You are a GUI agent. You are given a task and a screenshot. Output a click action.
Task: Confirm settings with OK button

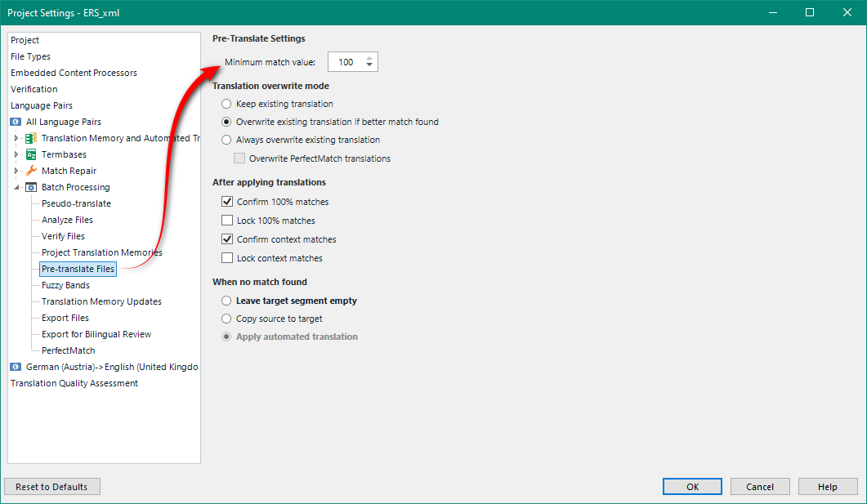692,487
